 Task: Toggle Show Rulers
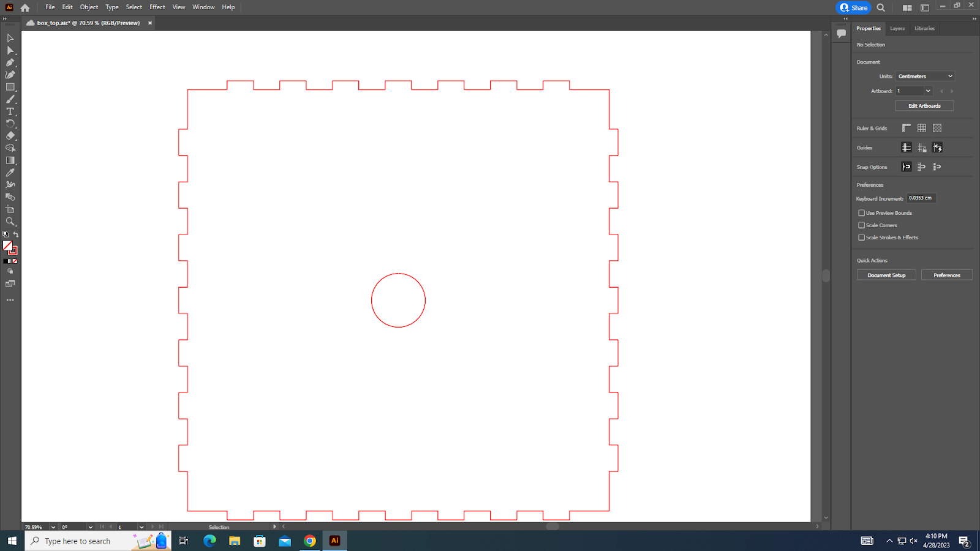(907, 128)
